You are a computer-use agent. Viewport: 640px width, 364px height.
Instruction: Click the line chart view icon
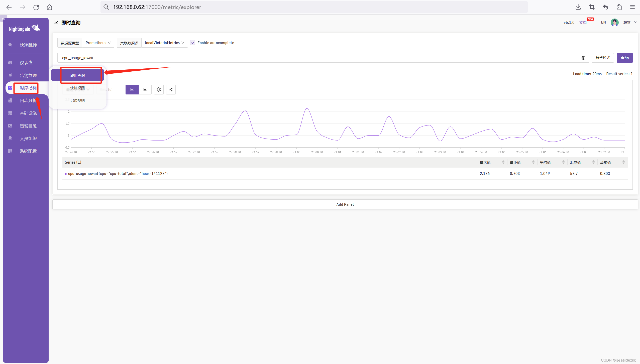(x=132, y=89)
